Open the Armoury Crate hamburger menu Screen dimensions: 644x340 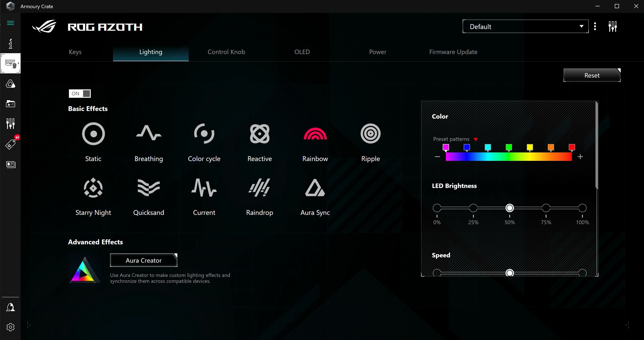pos(11,23)
